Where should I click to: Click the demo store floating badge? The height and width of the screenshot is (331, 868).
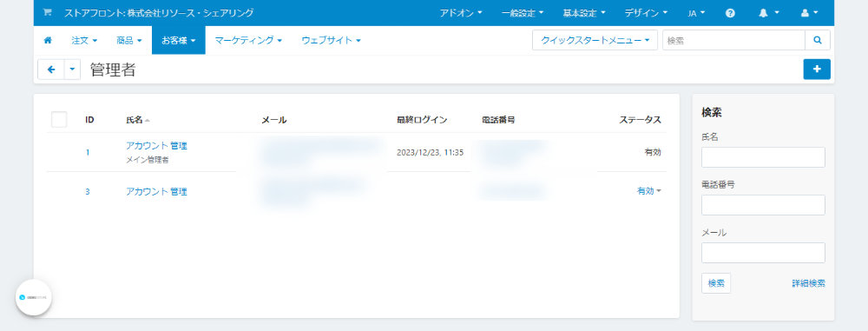(33, 297)
